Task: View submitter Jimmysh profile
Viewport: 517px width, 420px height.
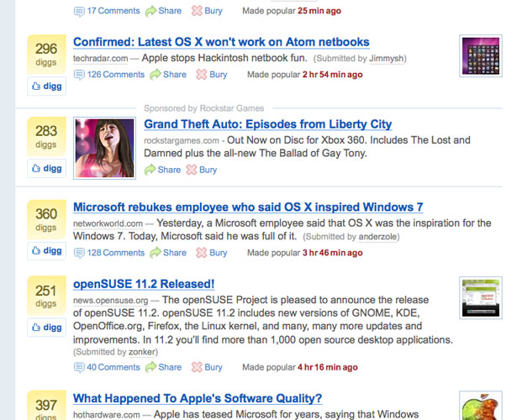Action: [387, 59]
